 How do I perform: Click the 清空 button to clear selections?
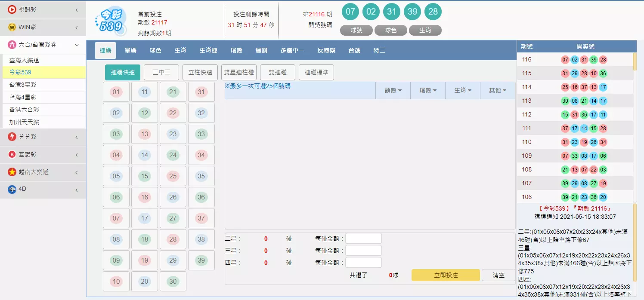pyautogui.click(x=498, y=275)
